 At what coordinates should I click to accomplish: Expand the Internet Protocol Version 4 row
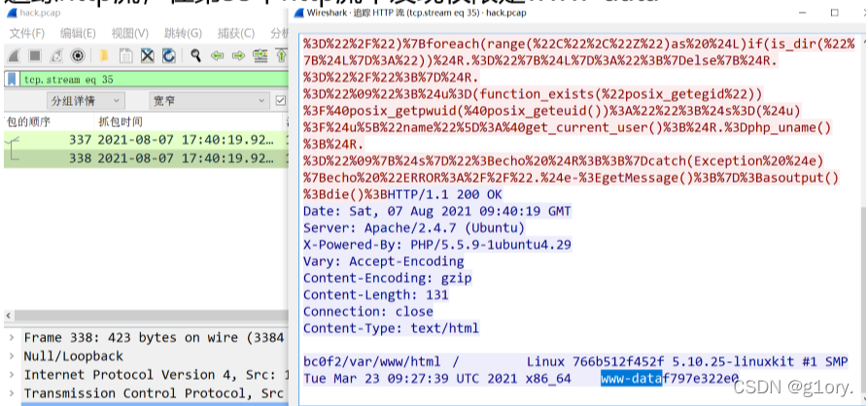(12, 375)
